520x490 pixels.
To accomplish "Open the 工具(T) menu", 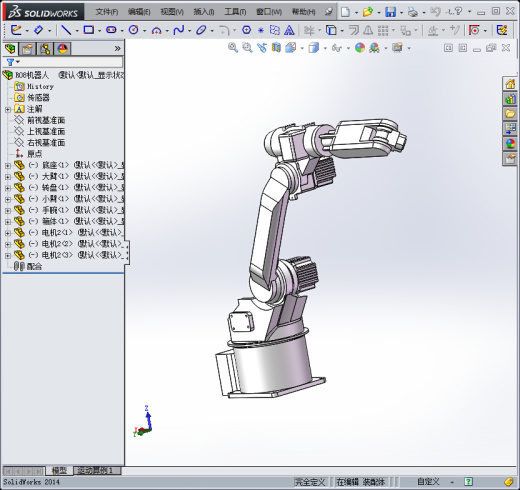I will (x=235, y=12).
